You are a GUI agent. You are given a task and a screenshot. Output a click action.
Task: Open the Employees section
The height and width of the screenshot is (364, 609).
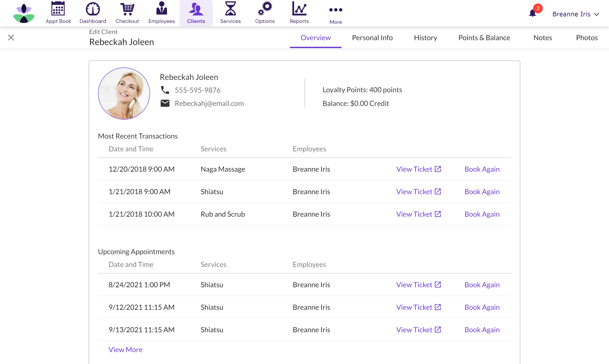coord(161,14)
